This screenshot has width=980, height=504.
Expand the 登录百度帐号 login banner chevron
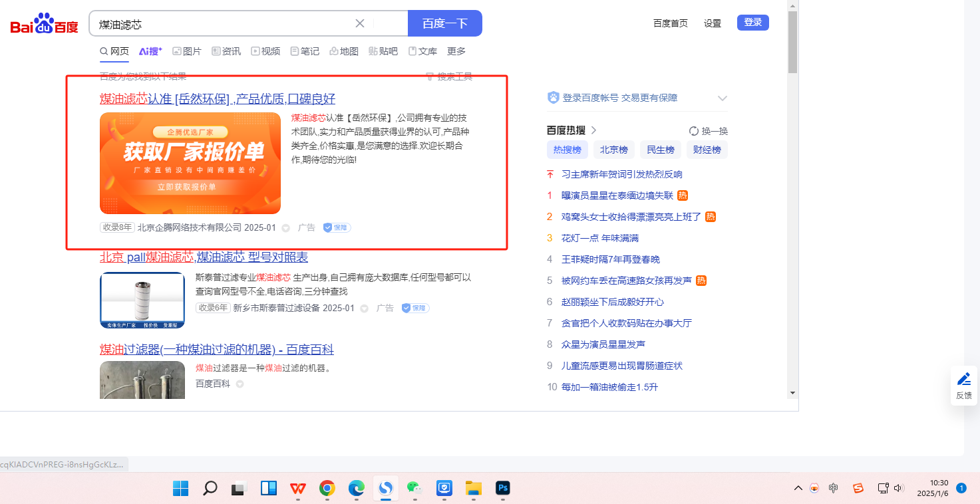pyautogui.click(x=723, y=98)
